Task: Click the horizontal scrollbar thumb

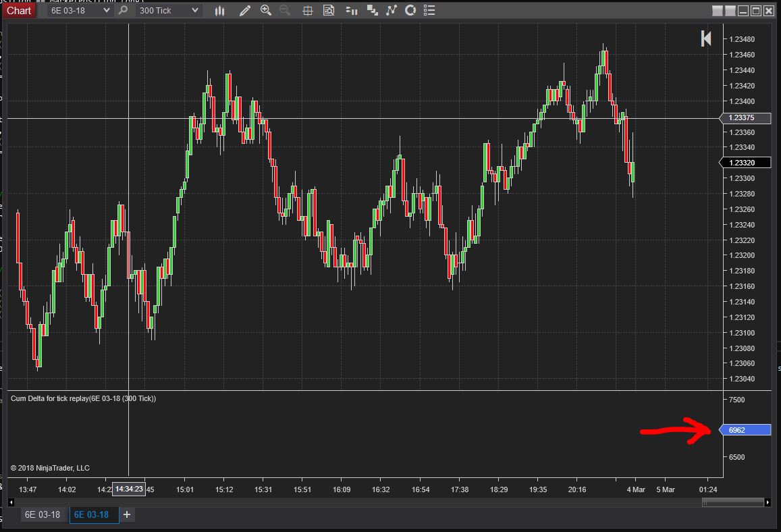Action: pyautogui.click(x=732, y=502)
